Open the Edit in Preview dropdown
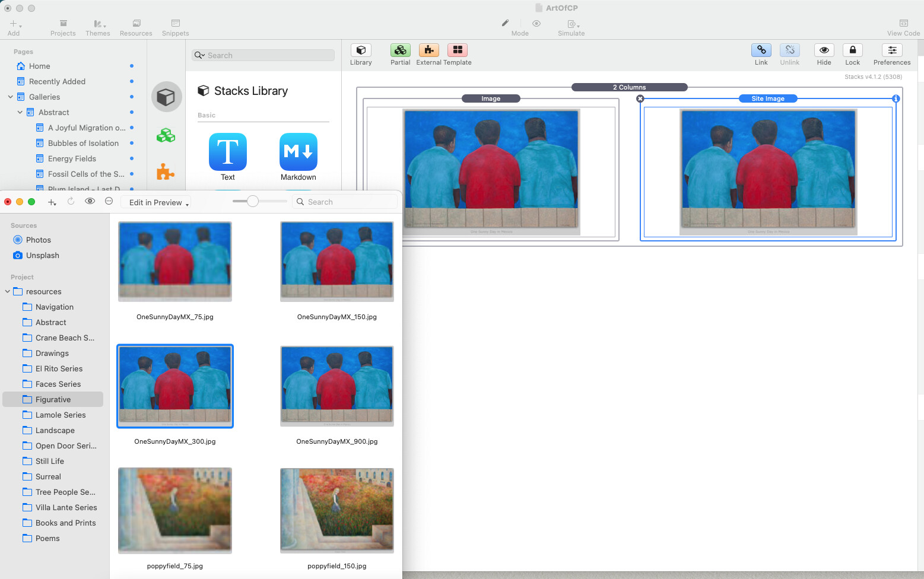 [x=156, y=202]
